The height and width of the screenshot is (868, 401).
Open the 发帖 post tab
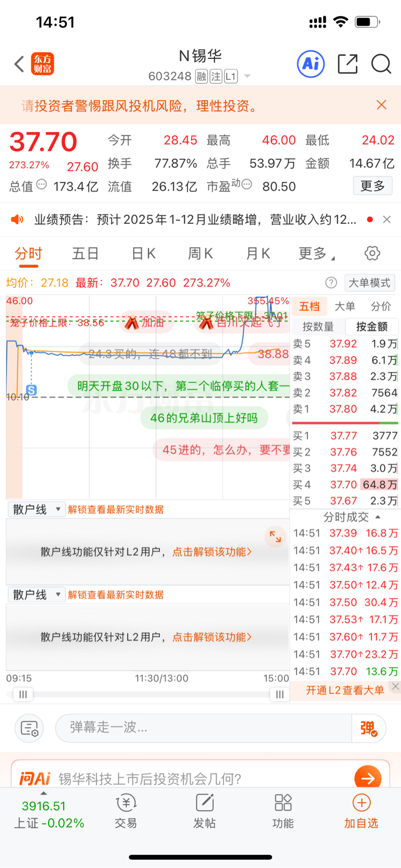204,811
